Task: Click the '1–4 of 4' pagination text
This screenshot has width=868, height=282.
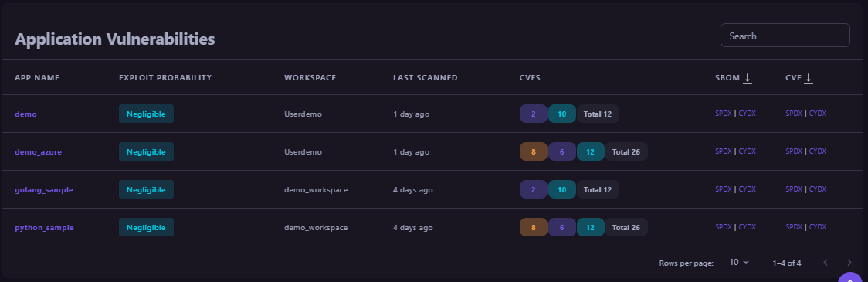Action: pyautogui.click(x=787, y=263)
